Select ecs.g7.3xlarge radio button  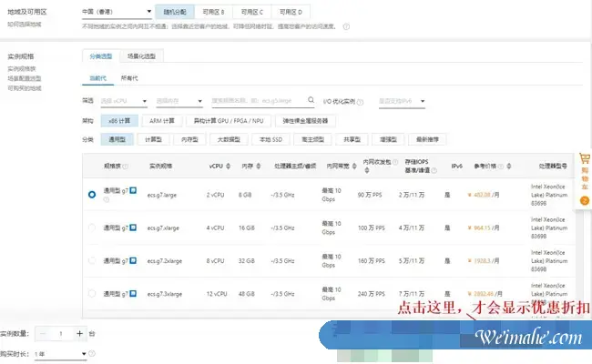(92, 295)
